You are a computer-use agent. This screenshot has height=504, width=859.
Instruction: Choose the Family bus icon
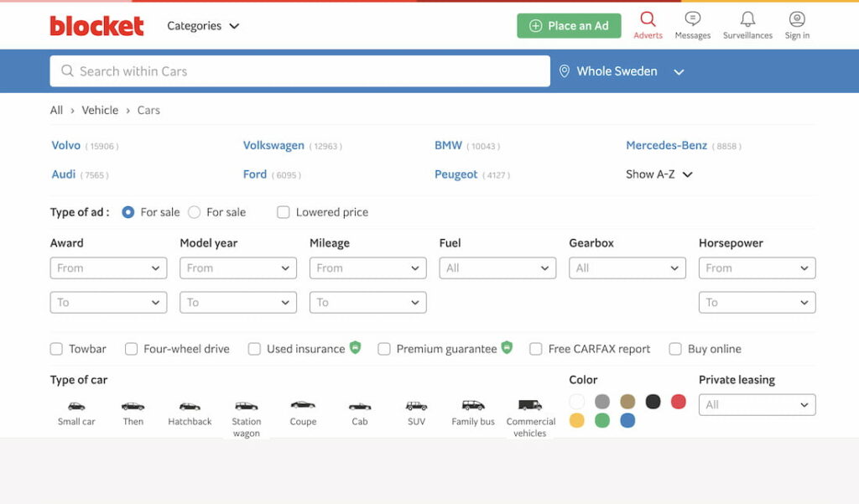point(473,406)
